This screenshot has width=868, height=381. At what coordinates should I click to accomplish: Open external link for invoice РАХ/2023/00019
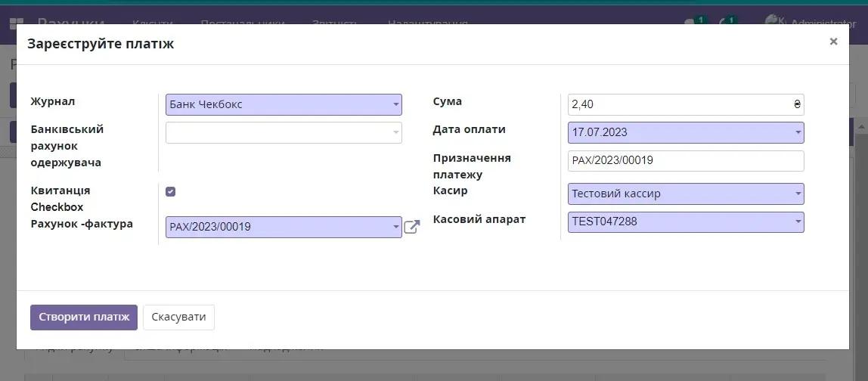(x=411, y=227)
